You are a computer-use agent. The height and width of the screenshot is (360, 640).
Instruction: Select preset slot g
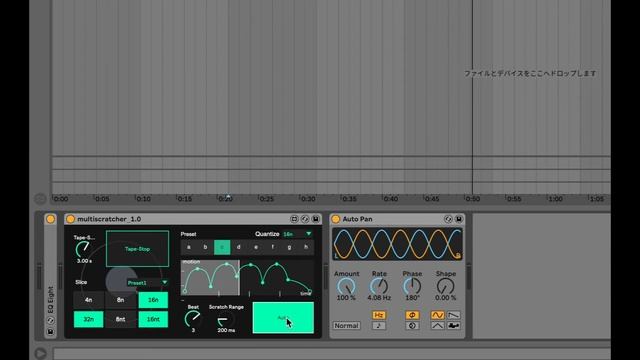tap(289, 247)
